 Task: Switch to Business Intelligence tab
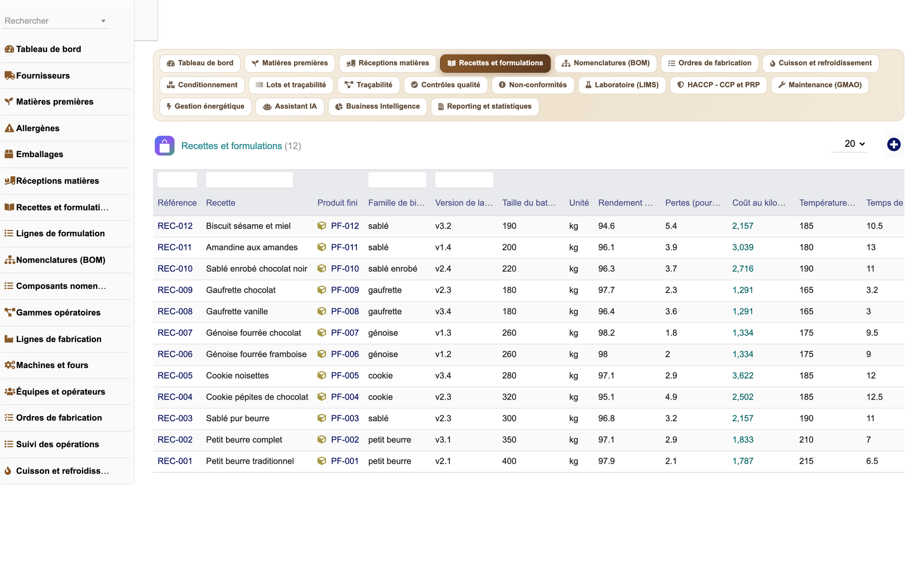tap(377, 106)
